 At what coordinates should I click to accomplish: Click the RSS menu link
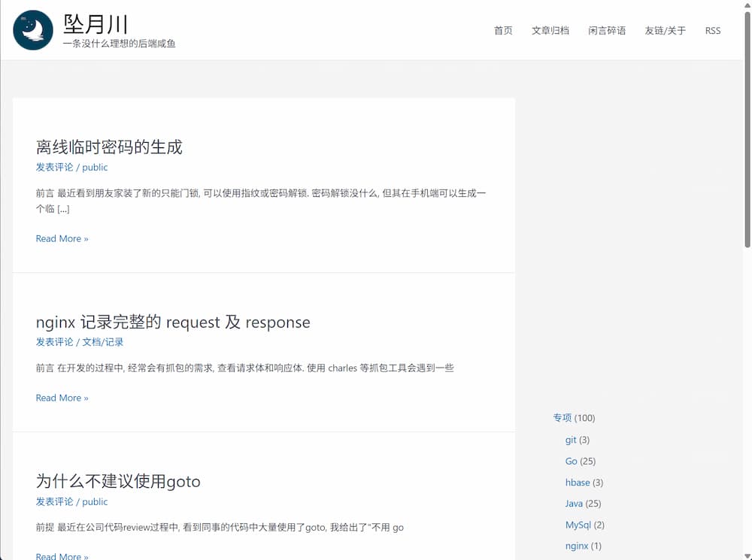click(x=712, y=31)
